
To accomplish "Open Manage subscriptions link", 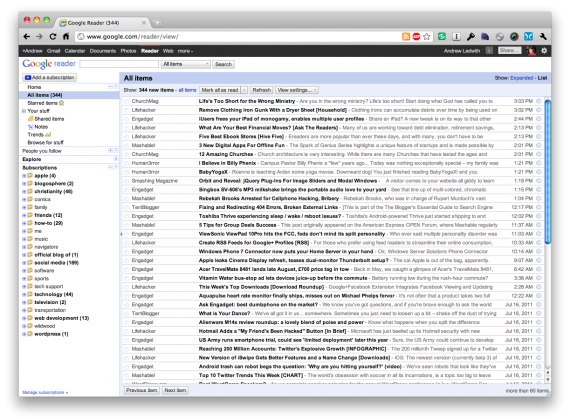I will [45, 392].
